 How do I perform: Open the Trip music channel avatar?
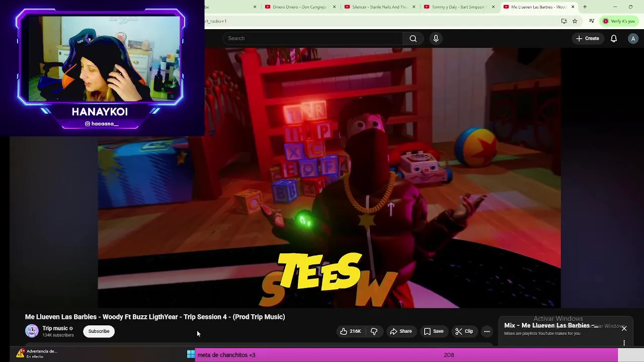pyautogui.click(x=32, y=331)
